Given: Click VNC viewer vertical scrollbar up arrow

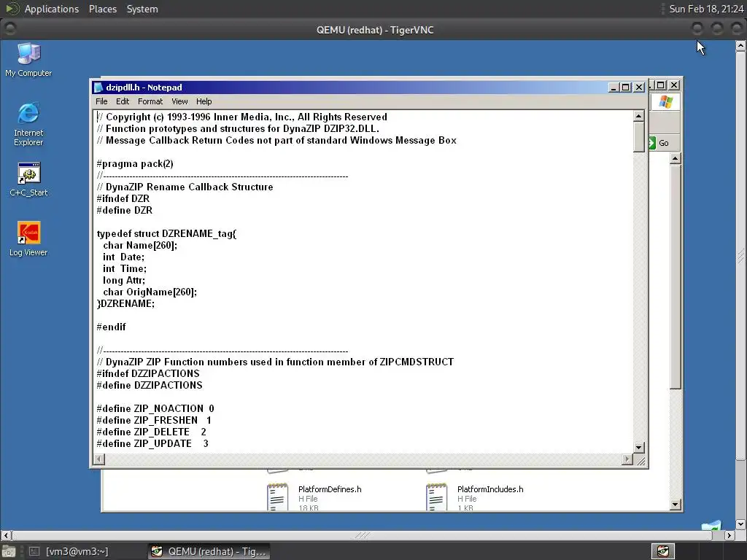Looking at the screenshot, I should click(740, 46).
